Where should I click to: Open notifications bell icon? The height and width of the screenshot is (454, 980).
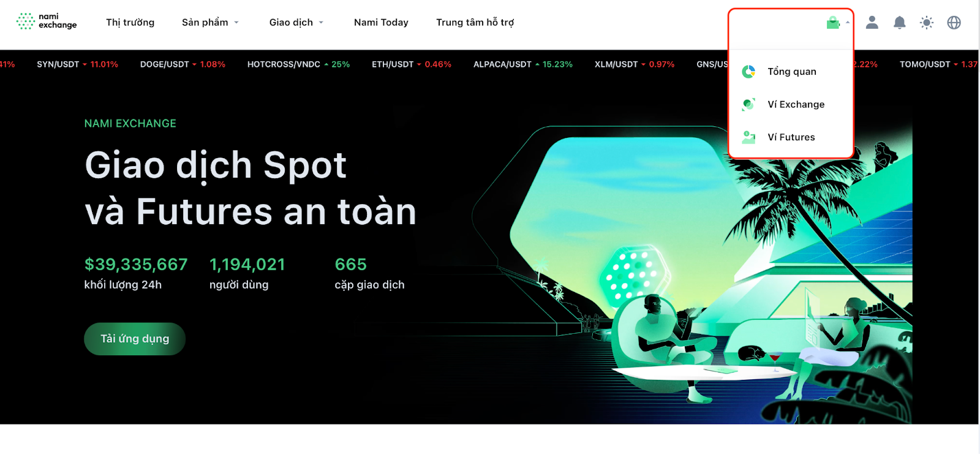click(900, 23)
